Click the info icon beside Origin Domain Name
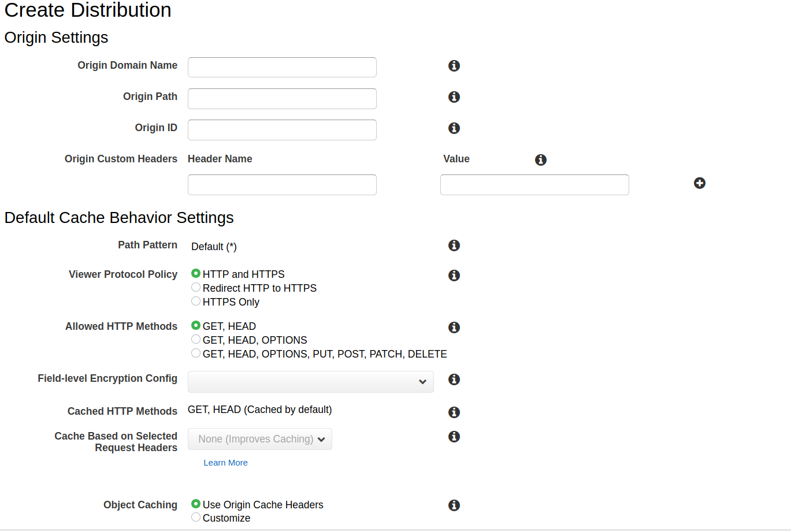Image resolution: width=791 pixels, height=532 pixels. 454,66
